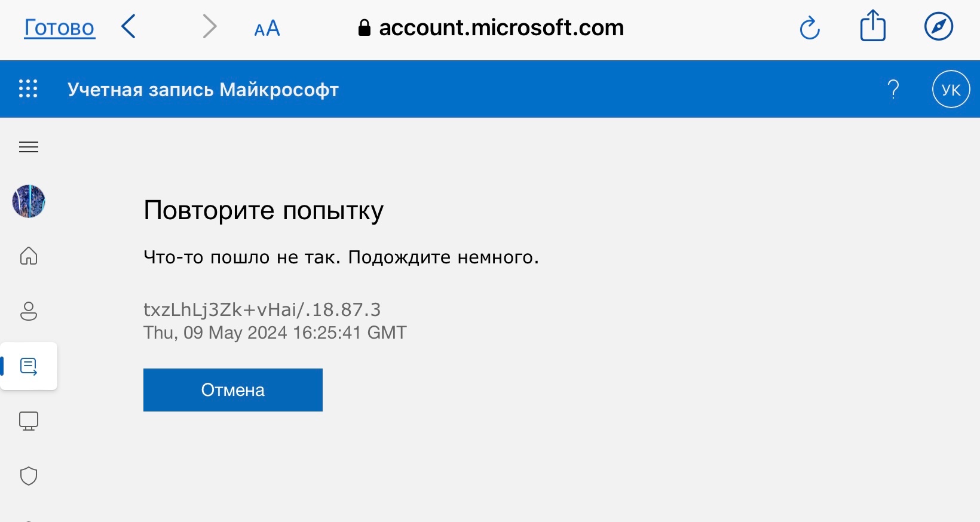Open Your info person icon
This screenshot has width=980, height=522.
coord(29,311)
